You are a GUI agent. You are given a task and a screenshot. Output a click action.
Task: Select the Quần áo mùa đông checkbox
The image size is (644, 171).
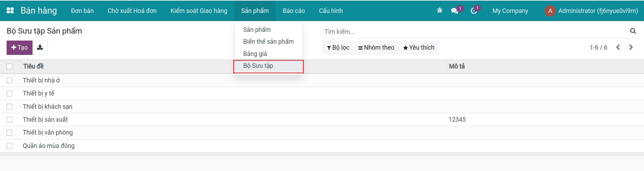click(9, 146)
